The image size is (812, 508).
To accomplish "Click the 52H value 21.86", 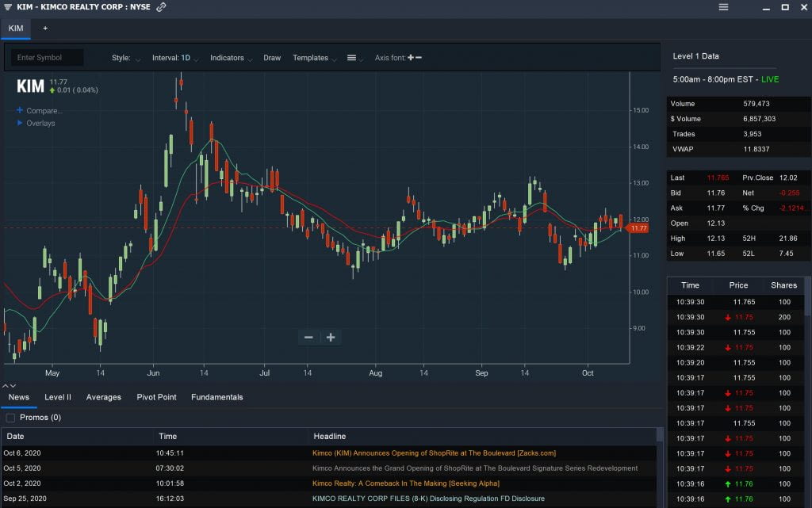I will coord(788,239).
